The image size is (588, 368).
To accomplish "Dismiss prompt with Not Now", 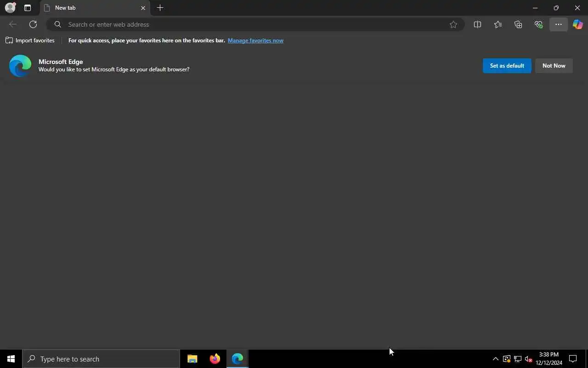I will coord(554,66).
